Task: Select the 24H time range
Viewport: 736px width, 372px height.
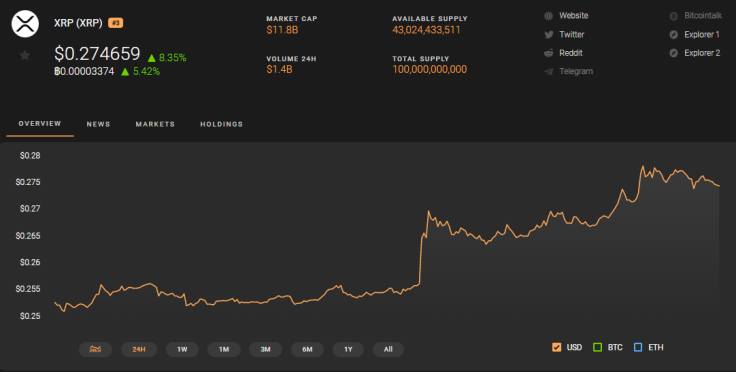Action: click(x=139, y=349)
